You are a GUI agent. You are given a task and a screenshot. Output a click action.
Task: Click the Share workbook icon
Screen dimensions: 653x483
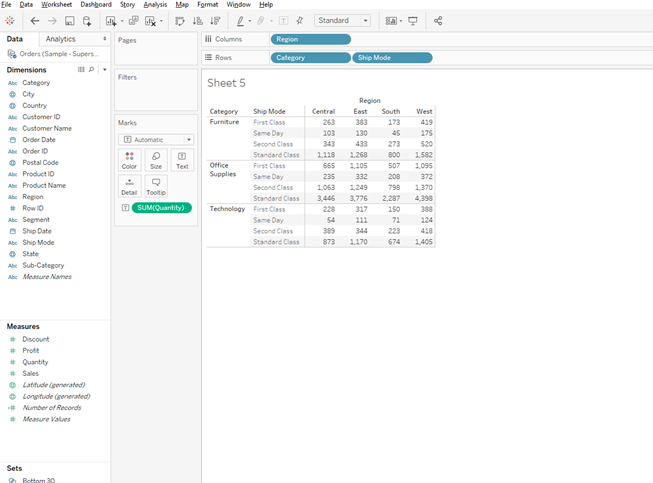coord(438,21)
